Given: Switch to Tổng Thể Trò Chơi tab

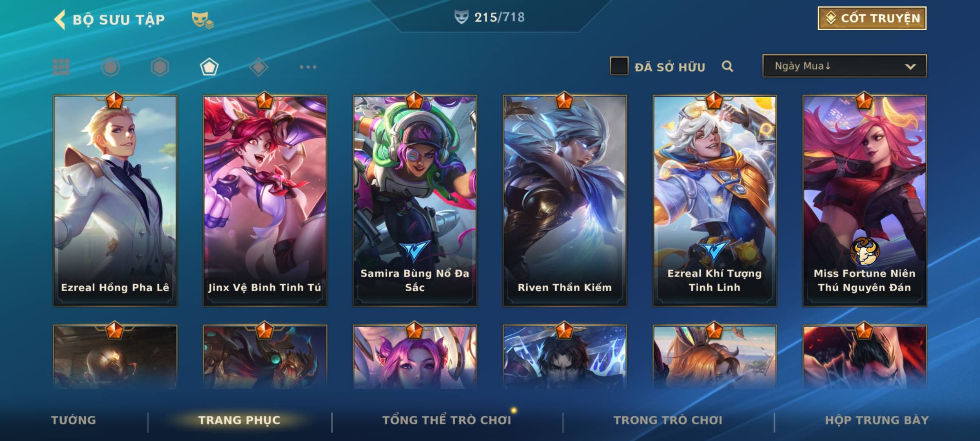Looking at the screenshot, I should [x=447, y=420].
